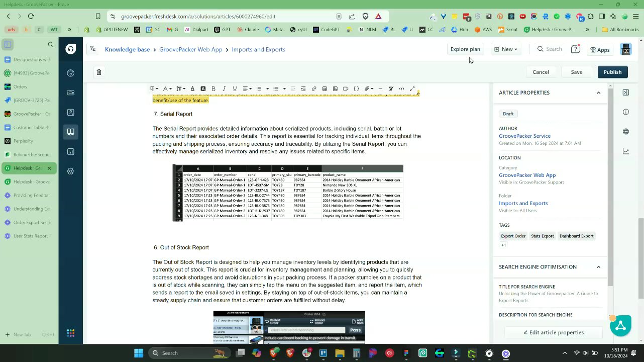Toggle underline formatting in editor toolbar
This screenshot has height=362, width=644.
(x=235, y=88)
